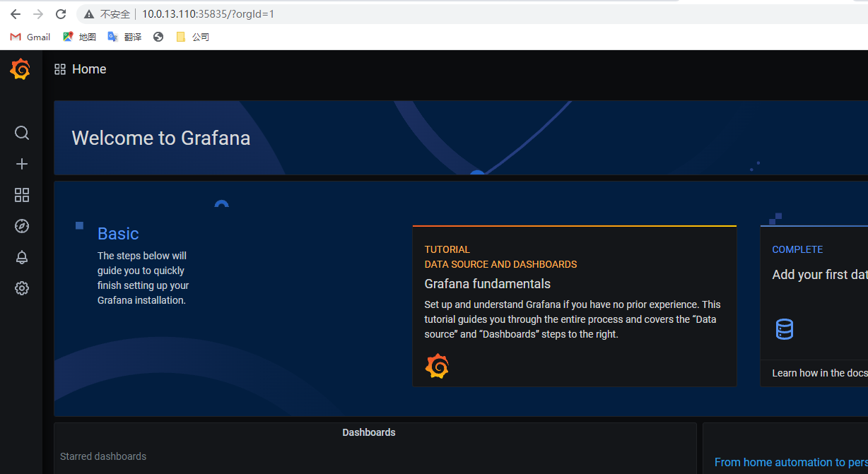This screenshot has height=474, width=868.
Task: Click the Dashboards panel title
Action: 369,432
